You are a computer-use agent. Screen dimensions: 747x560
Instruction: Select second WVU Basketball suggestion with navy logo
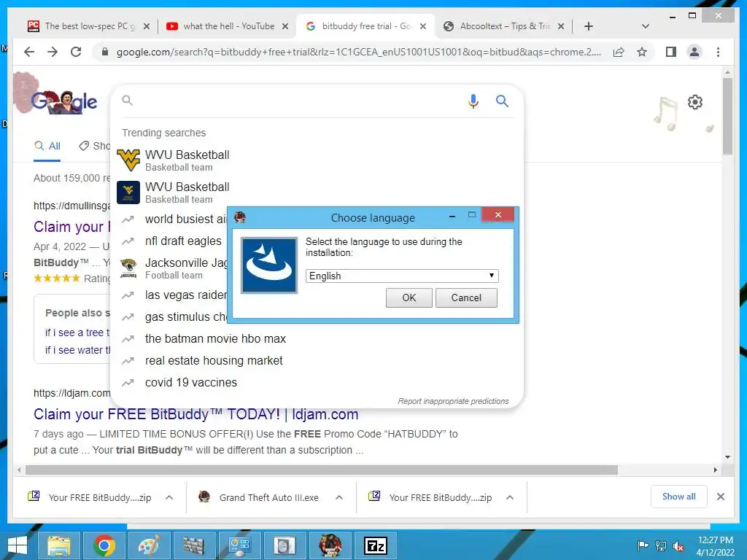pos(317,192)
